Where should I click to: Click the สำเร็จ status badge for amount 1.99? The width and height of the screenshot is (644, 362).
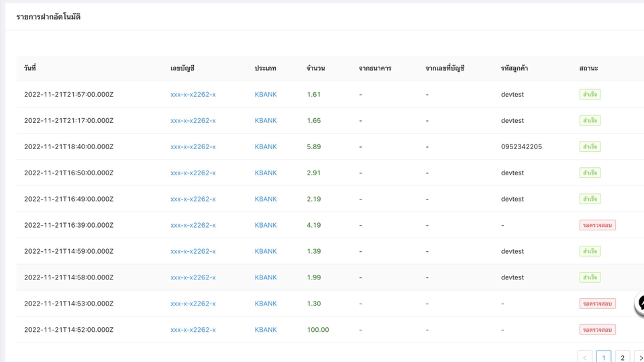pyautogui.click(x=590, y=277)
